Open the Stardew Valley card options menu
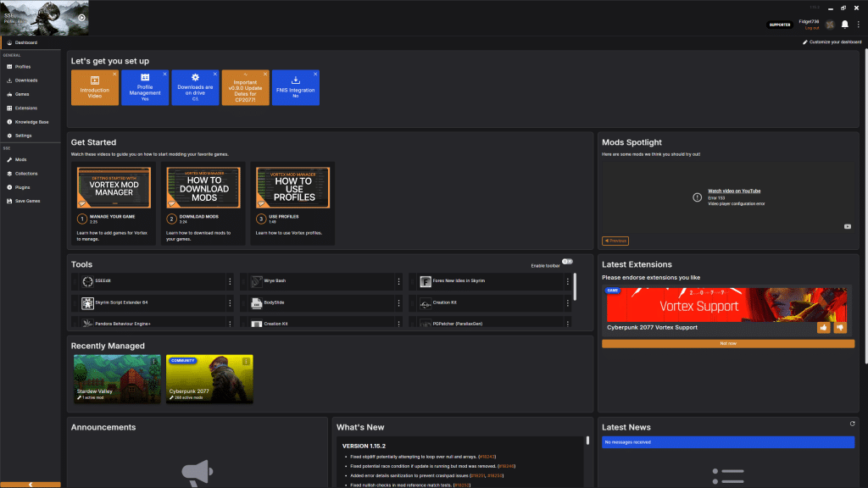This screenshot has width=868, height=488. coord(154,361)
